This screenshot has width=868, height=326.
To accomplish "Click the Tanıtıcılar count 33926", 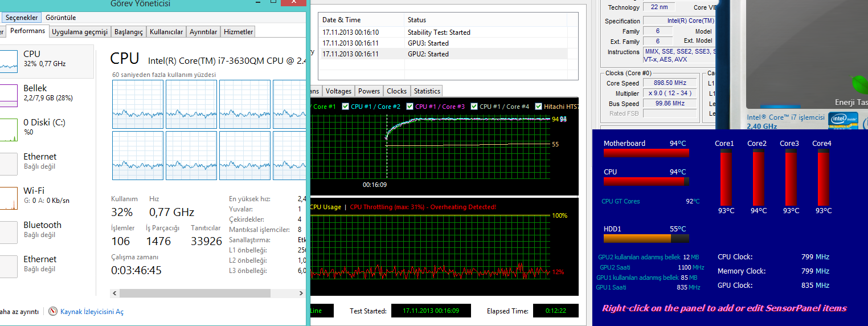I will tap(206, 241).
